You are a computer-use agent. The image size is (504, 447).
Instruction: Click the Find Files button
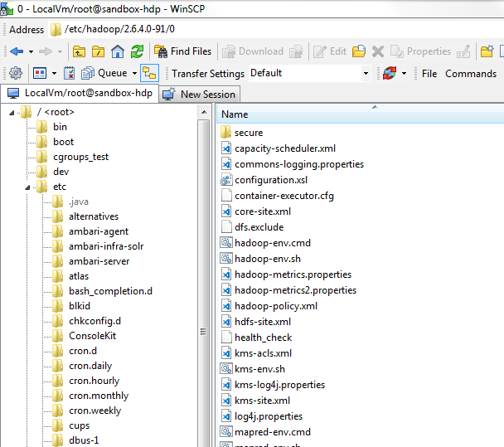click(x=182, y=51)
